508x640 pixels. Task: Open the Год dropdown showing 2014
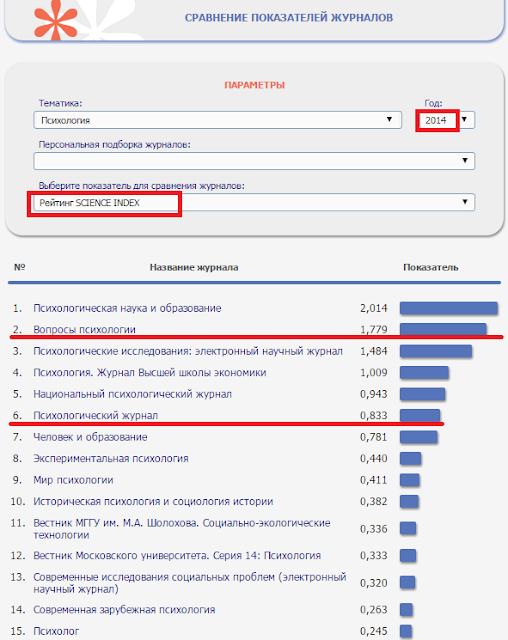point(446,120)
